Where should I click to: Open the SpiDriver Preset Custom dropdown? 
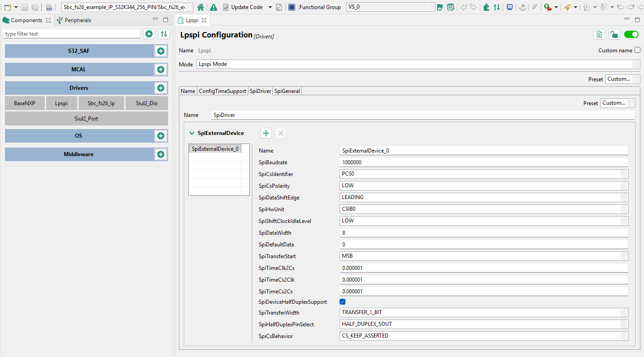[x=617, y=103]
